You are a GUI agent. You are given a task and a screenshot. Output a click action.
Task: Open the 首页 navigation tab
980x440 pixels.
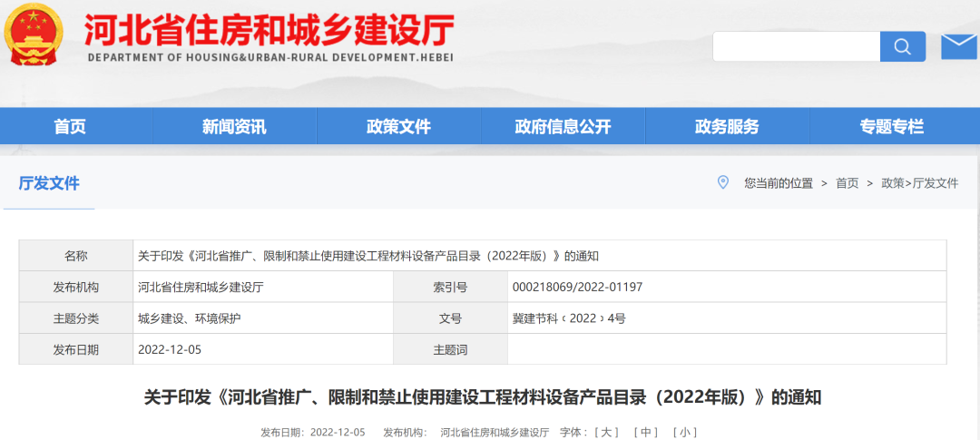tap(70, 127)
